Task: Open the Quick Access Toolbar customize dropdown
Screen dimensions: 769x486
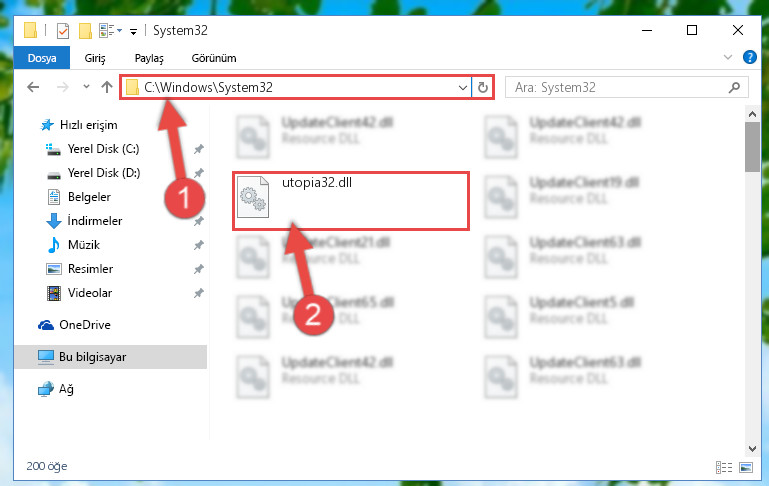Action: pyautogui.click(x=133, y=31)
